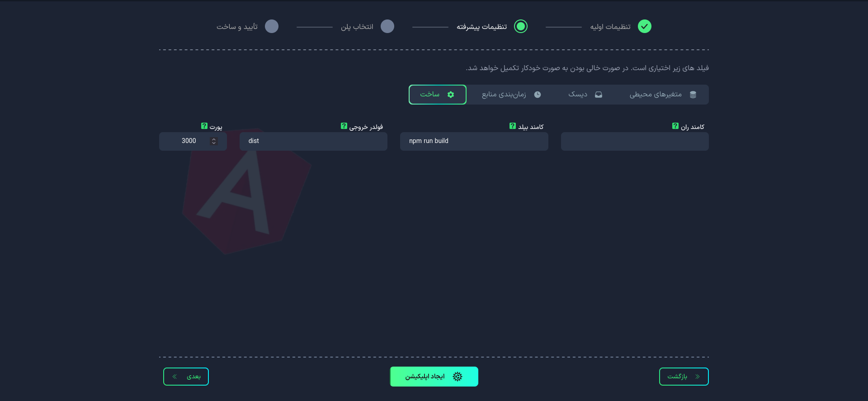Click the dist output folder field
The image size is (868, 401).
313,141
